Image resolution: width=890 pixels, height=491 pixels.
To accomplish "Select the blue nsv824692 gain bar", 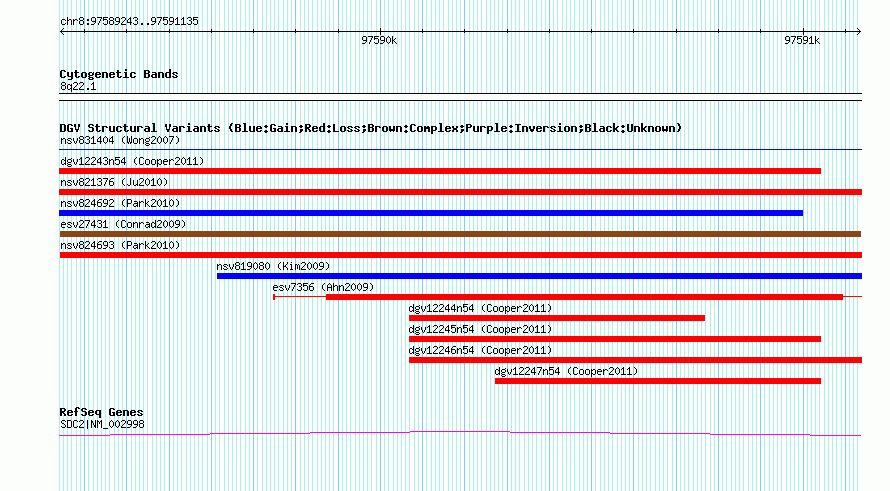I will click(431, 213).
